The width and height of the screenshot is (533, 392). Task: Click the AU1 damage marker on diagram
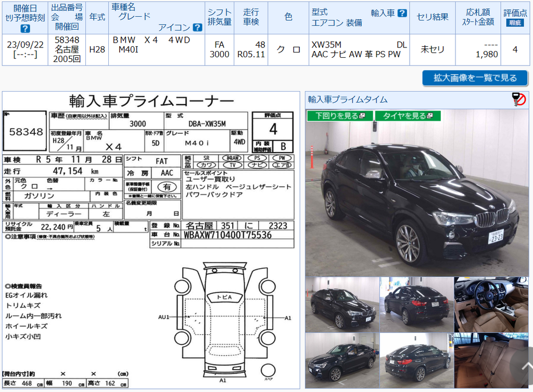(163, 317)
